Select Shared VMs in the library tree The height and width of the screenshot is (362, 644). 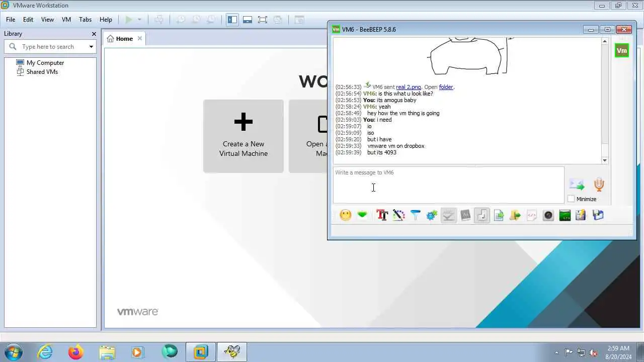42,72
